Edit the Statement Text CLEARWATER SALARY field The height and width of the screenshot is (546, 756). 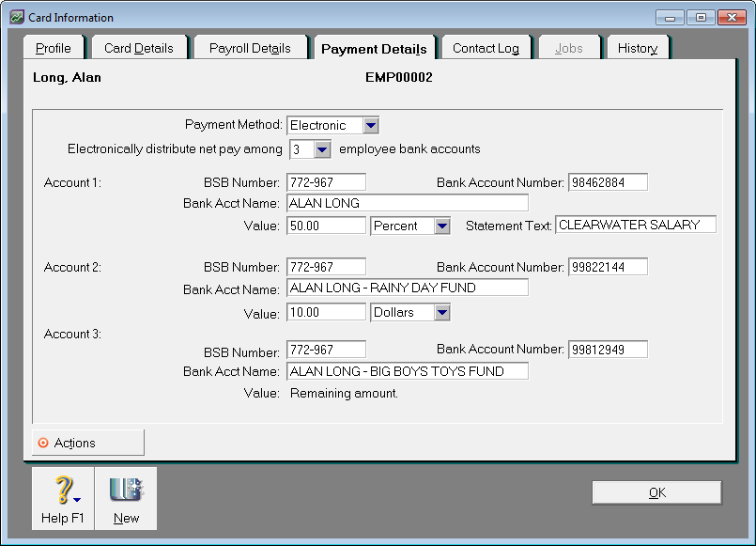[x=635, y=225]
